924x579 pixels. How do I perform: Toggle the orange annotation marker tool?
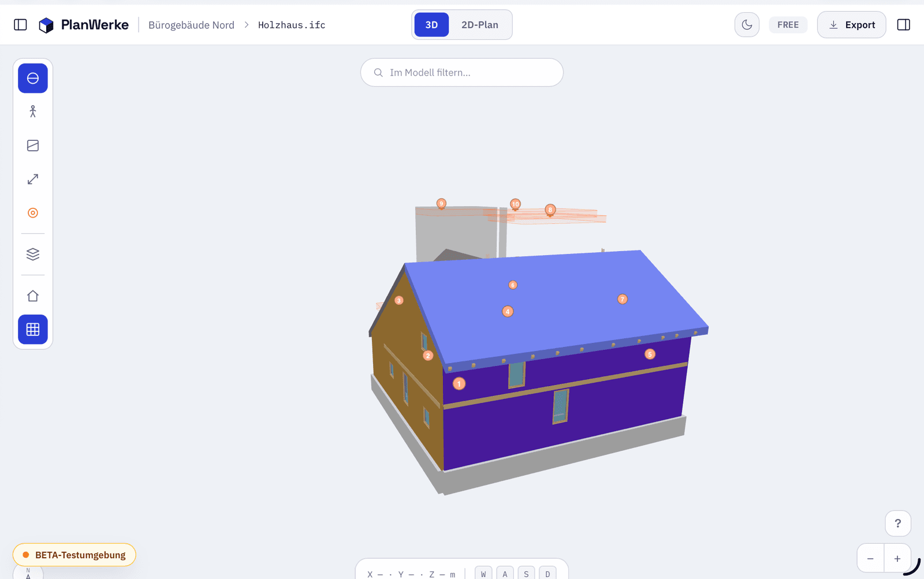pos(33,213)
